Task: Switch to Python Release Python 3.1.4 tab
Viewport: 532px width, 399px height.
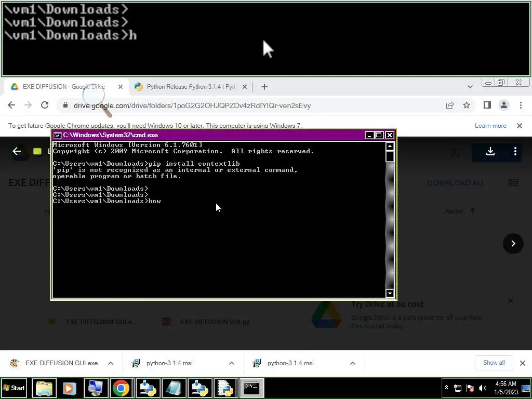Action: [x=191, y=87]
